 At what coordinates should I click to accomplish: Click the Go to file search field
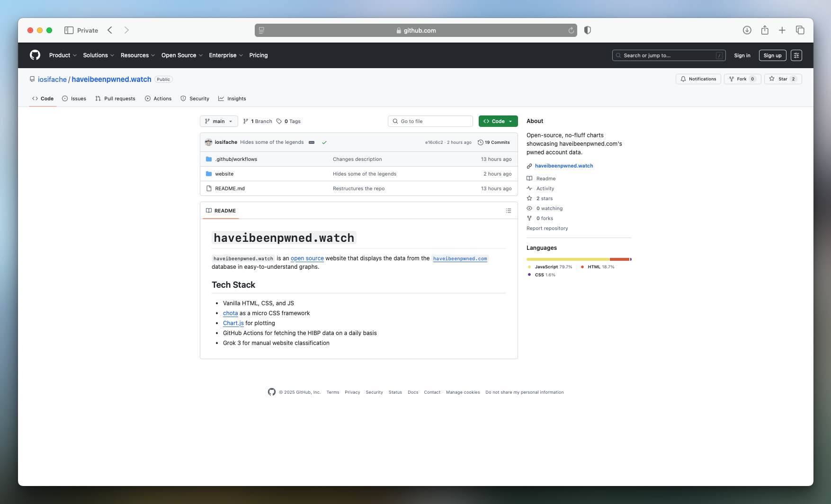(x=430, y=122)
